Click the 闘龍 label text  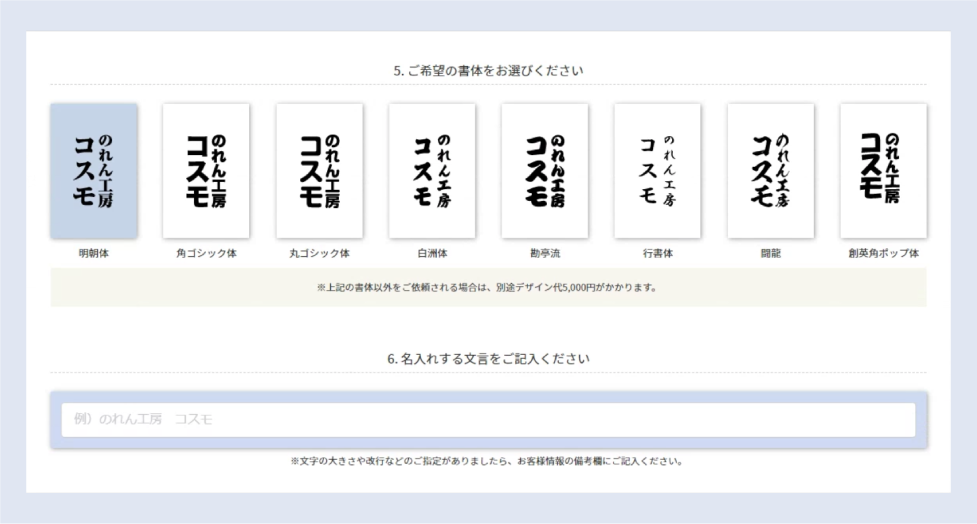771,254
